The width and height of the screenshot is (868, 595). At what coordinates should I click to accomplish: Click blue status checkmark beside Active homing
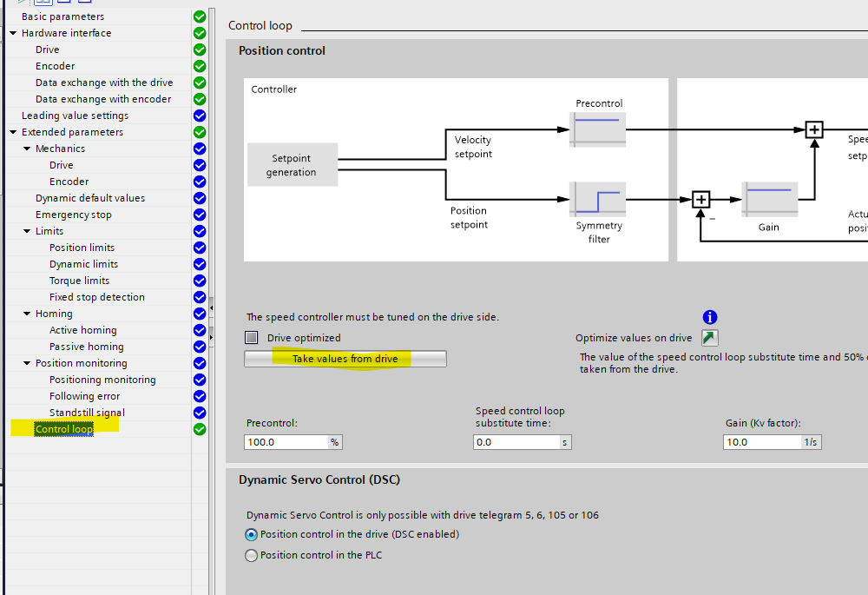click(200, 329)
